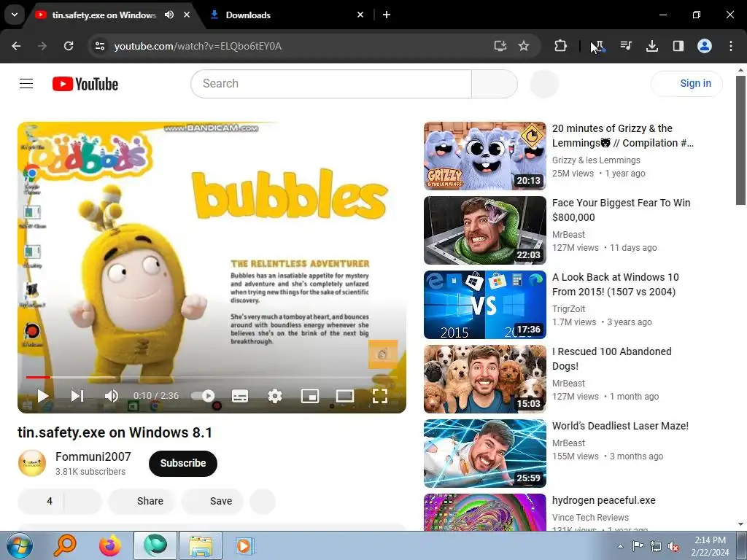Screen dimensions: 747x560
Task: Open the Chrome Labs flask icon
Action: point(598,46)
